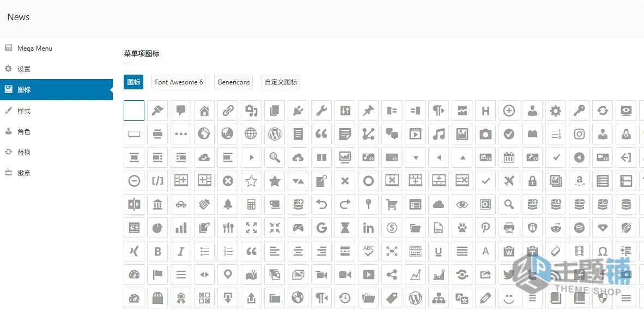
Task: Open the 角色 sidebar section
Action: point(56,132)
